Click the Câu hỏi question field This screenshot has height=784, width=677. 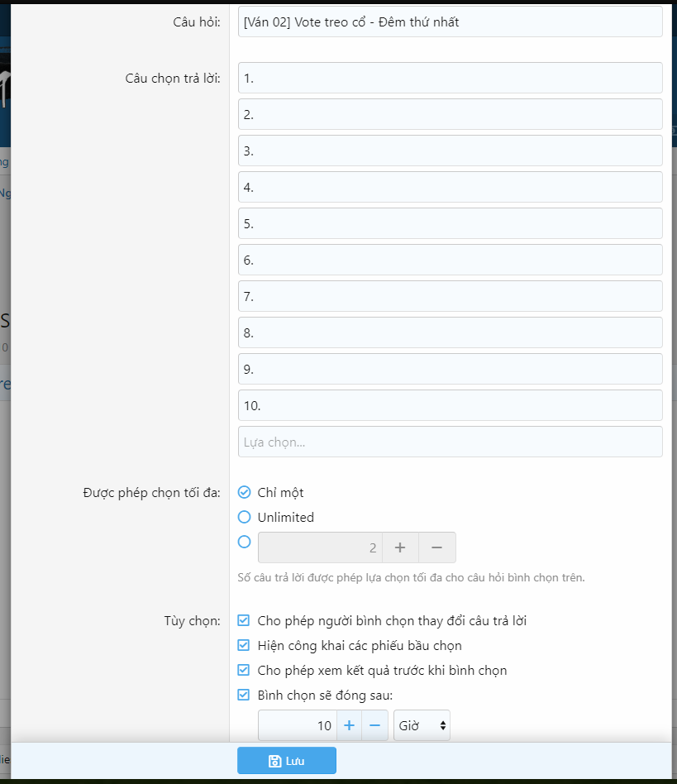450,22
